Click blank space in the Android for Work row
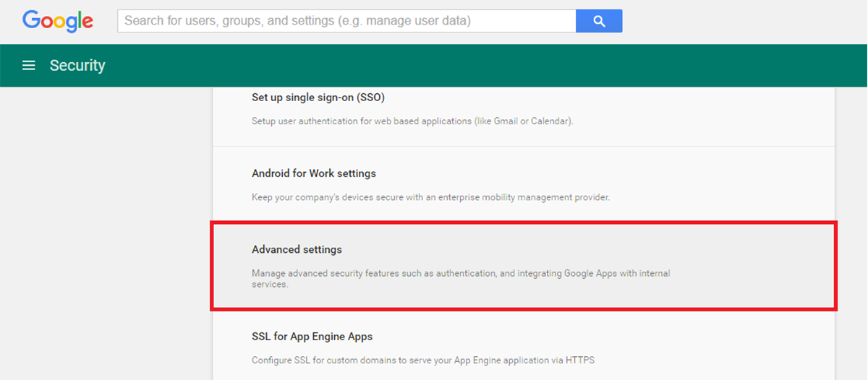Viewport: 868px width, 380px height. click(723, 184)
